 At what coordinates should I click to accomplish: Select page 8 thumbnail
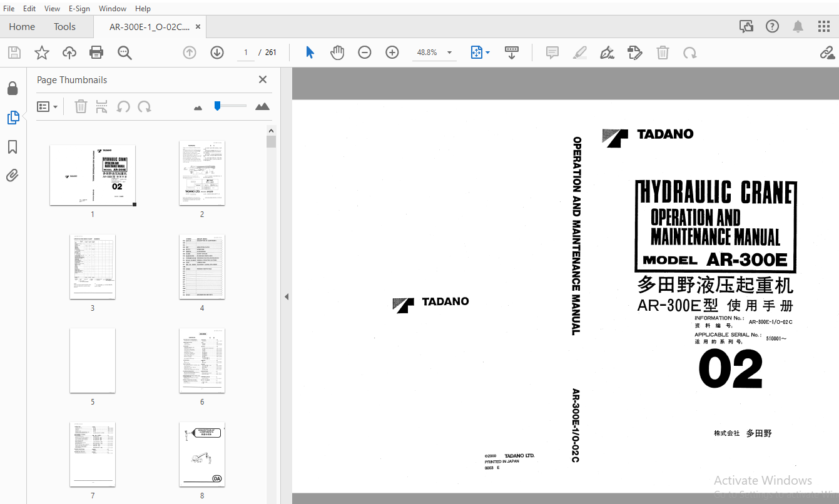(x=202, y=454)
